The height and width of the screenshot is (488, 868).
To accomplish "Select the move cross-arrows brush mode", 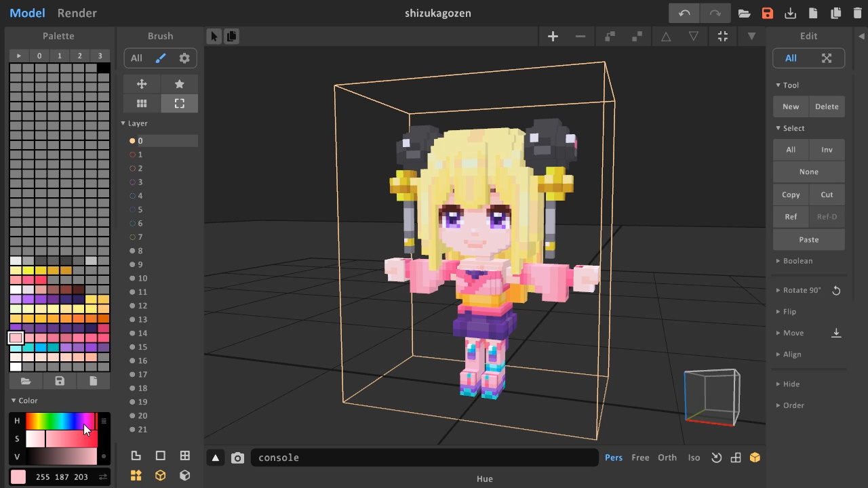I will point(142,84).
